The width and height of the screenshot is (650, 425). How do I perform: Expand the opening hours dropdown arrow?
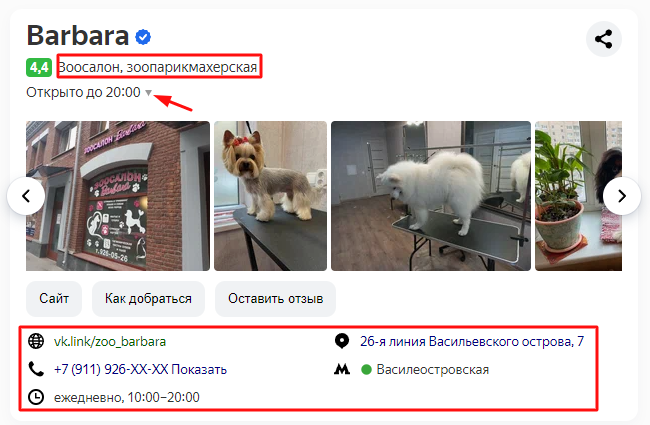[x=148, y=93]
